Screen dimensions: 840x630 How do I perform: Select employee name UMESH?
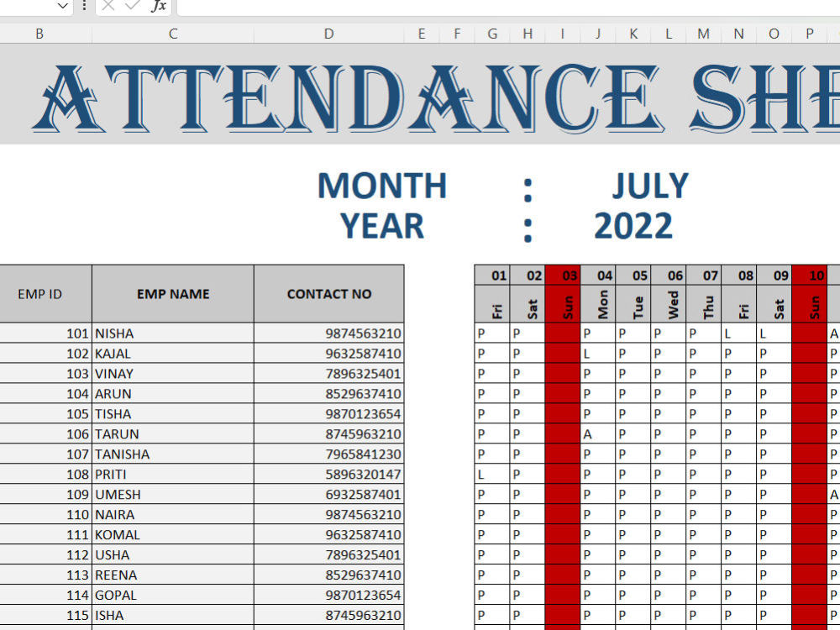(x=173, y=494)
